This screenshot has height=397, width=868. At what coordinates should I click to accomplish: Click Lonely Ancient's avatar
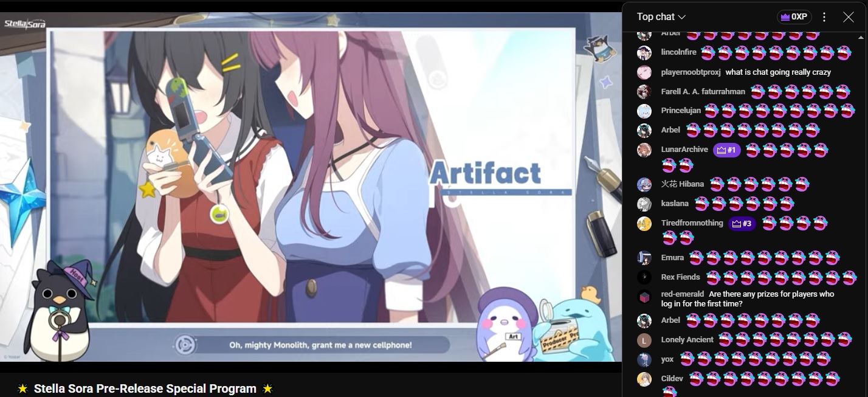click(644, 340)
